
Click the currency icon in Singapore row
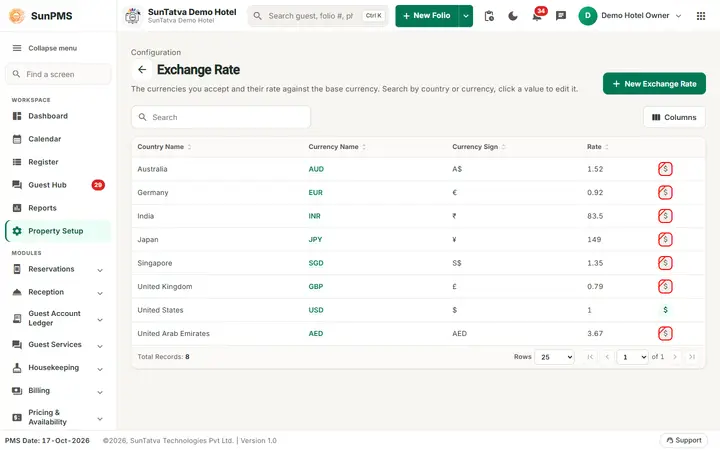(665, 263)
